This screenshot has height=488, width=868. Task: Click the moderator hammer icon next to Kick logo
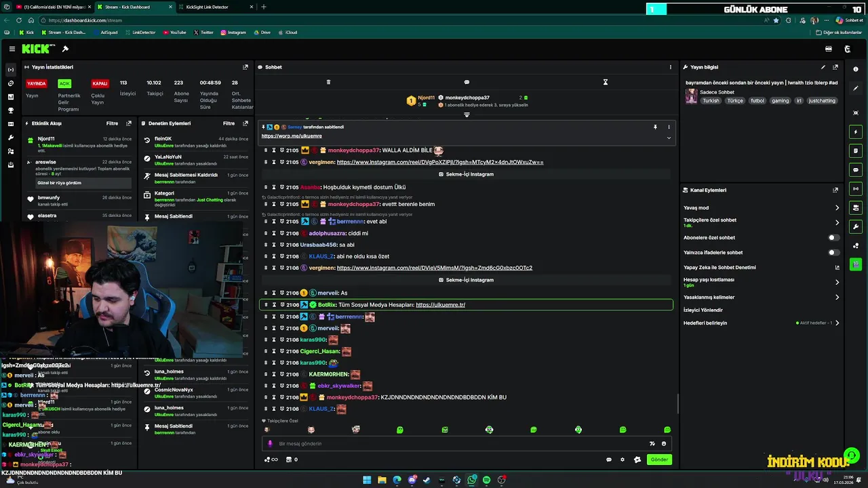[x=65, y=49]
